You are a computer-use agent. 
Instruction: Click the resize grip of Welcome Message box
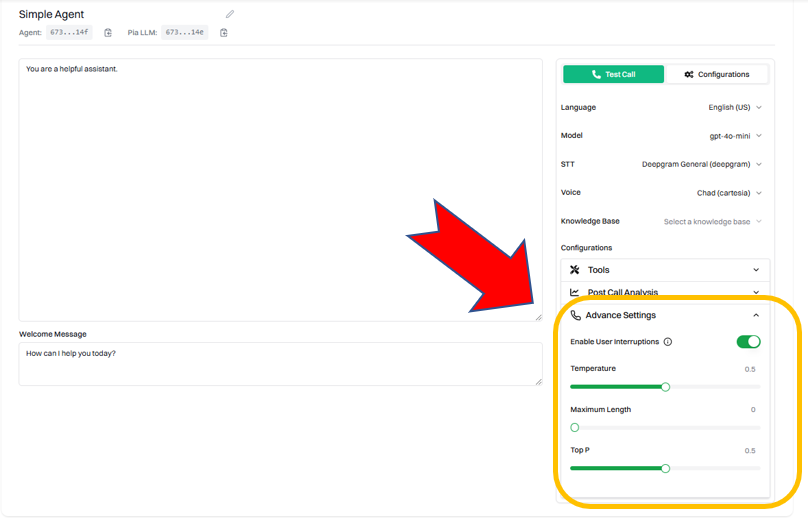[538, 382]
